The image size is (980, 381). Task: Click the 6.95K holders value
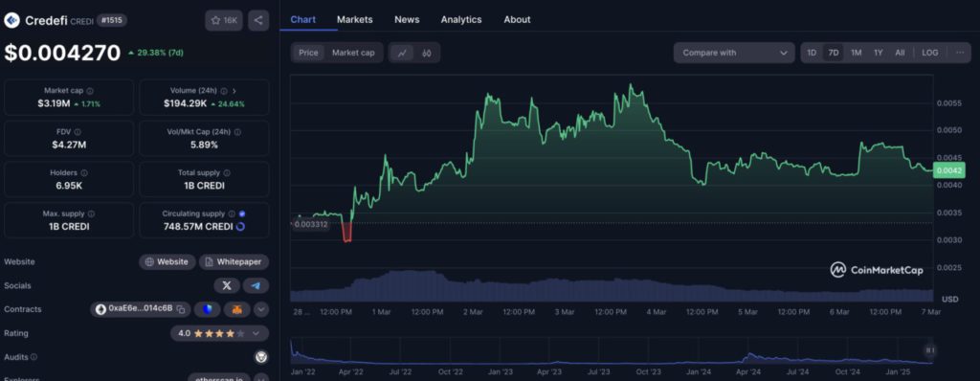(69, 186)
